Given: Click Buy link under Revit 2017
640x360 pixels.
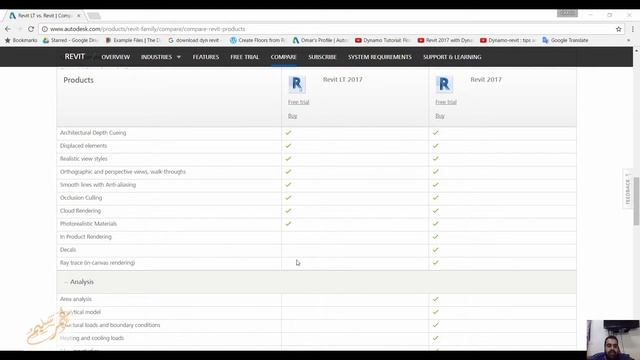Looking at the screenshot, I should (x=440, y=116).
